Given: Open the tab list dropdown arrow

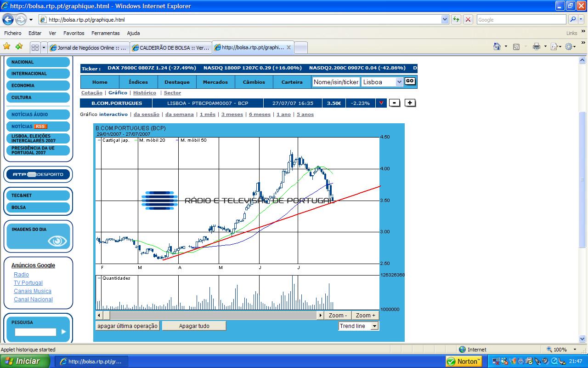Looking at the screenshot, I should pyautogui.click(x=44, y=47).
